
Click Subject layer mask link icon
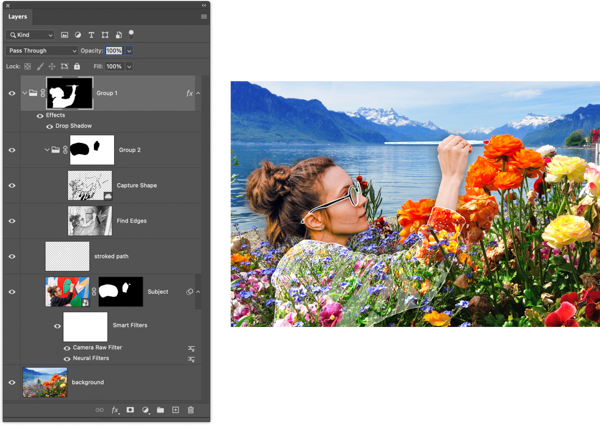(94, 292)
